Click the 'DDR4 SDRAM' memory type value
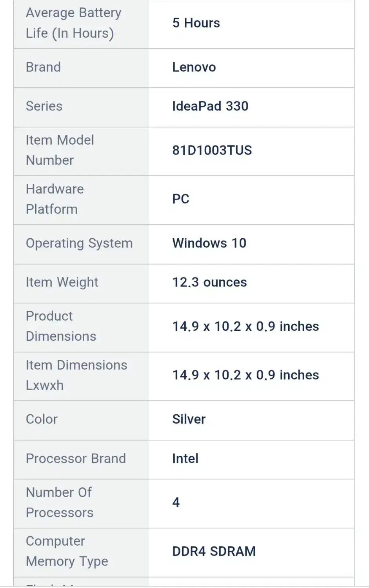This screenshot has width=369, height=588. click(214, 552)
